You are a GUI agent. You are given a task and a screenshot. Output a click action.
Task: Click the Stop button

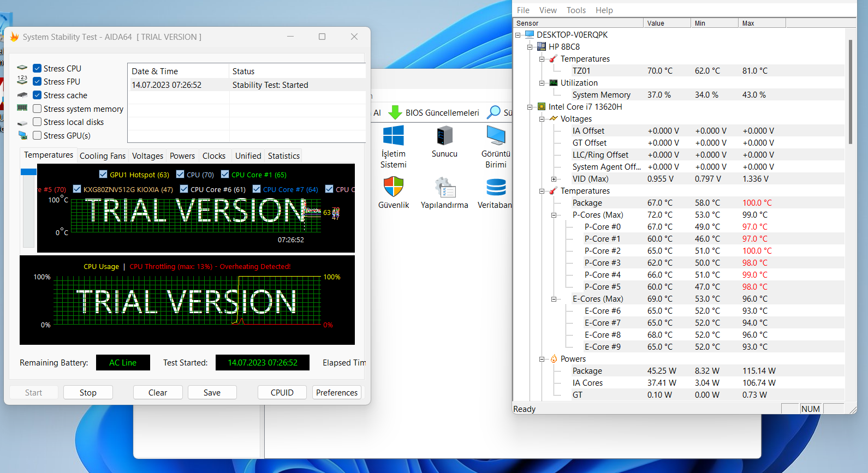click(x=88, y=392)
